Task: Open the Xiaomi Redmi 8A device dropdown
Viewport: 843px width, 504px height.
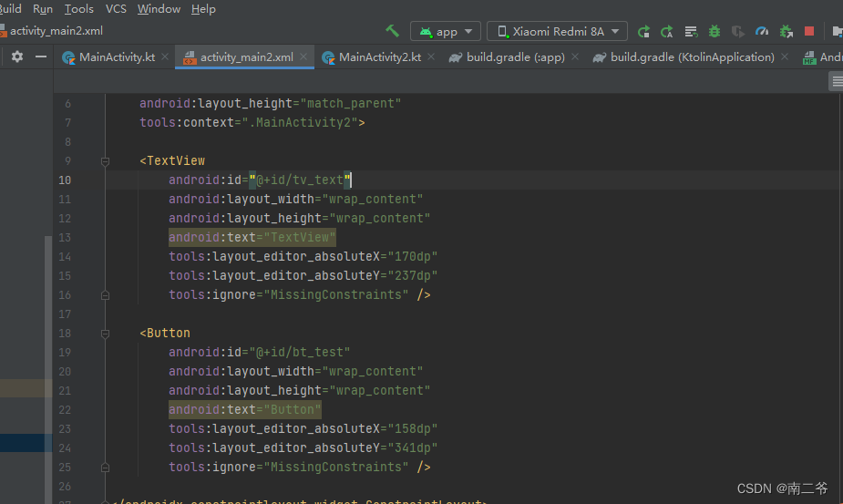Action: click(557, 31)
